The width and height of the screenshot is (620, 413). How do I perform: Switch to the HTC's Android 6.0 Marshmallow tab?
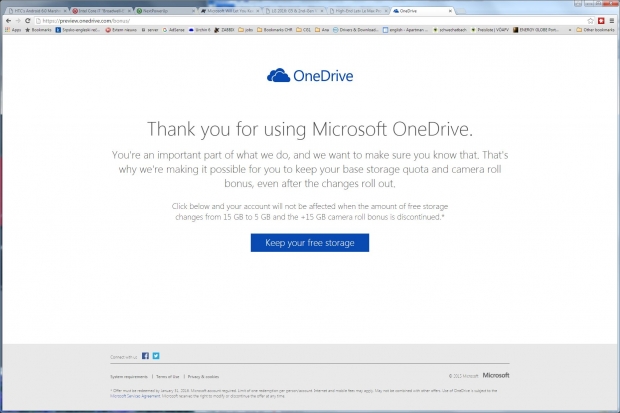[32, 8]
